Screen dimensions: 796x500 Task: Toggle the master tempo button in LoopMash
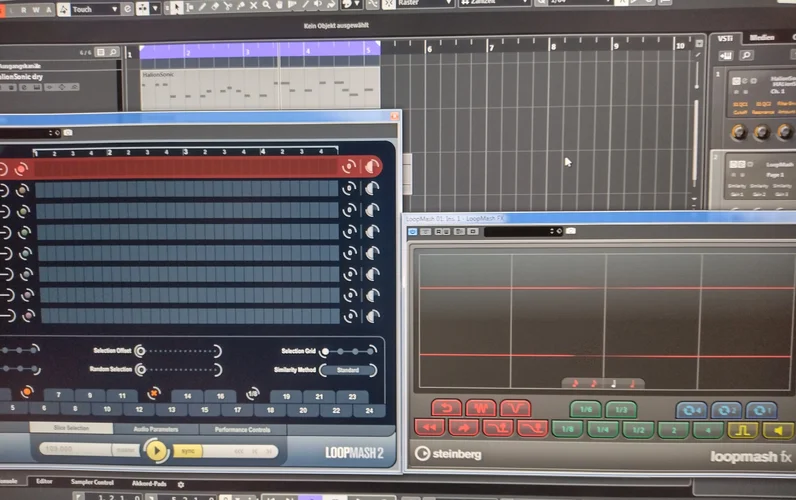125,450
